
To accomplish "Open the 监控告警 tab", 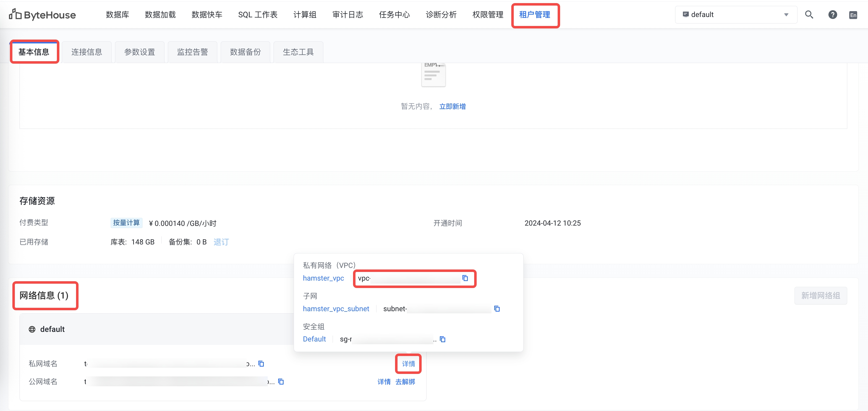I will [x=192, y=52].
